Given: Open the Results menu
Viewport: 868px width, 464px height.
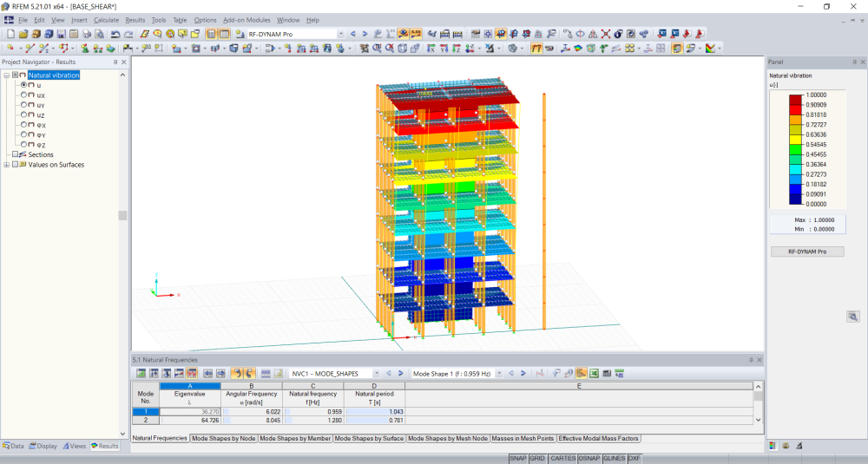Looking at the screenshot, I should (x=135, y=20).
